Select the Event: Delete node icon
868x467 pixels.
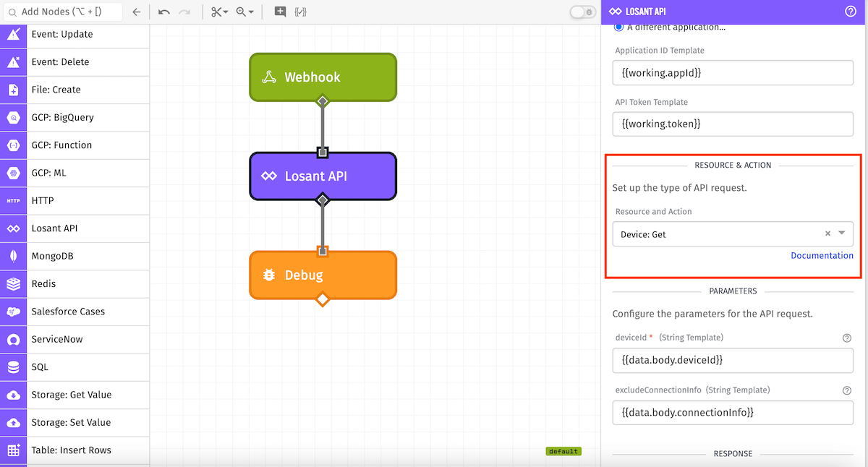click(13, 62)
